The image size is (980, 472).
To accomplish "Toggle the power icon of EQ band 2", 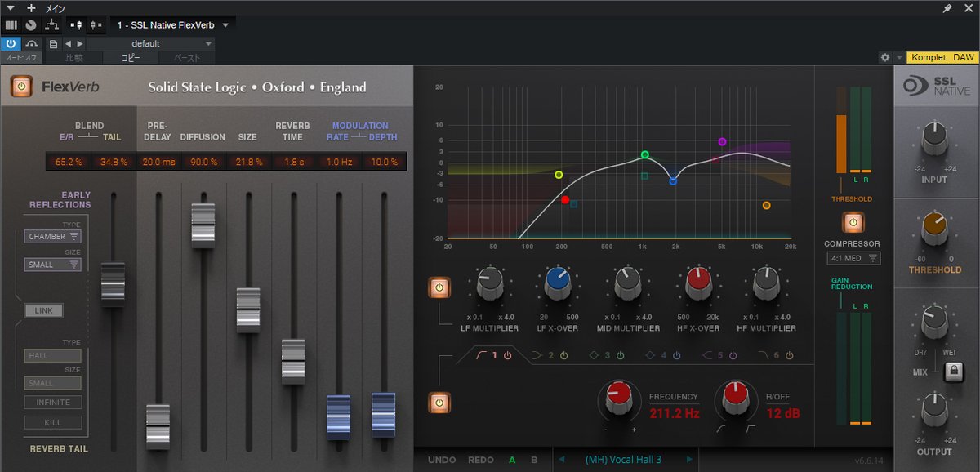I will 563,356.
